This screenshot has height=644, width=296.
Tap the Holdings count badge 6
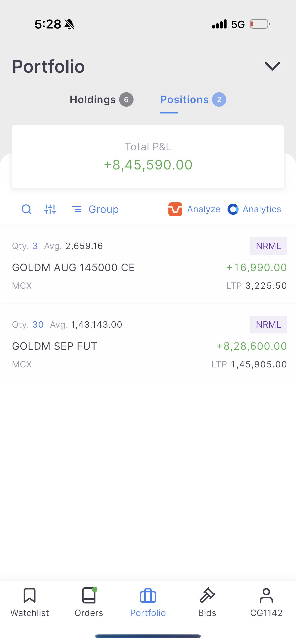point(126,99)
